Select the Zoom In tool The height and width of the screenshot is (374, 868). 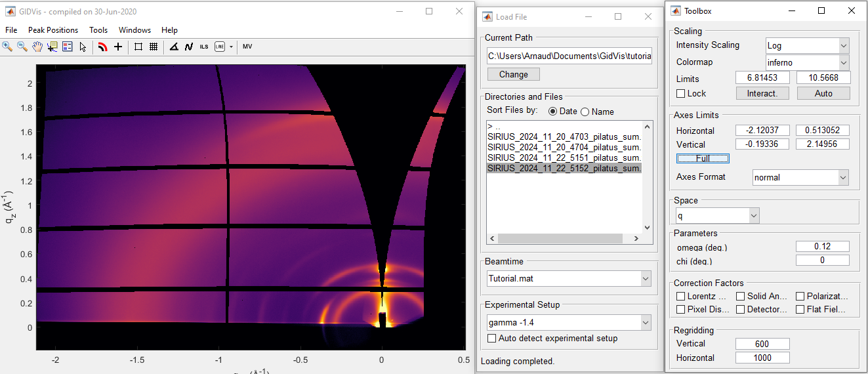tap(7, 47)
